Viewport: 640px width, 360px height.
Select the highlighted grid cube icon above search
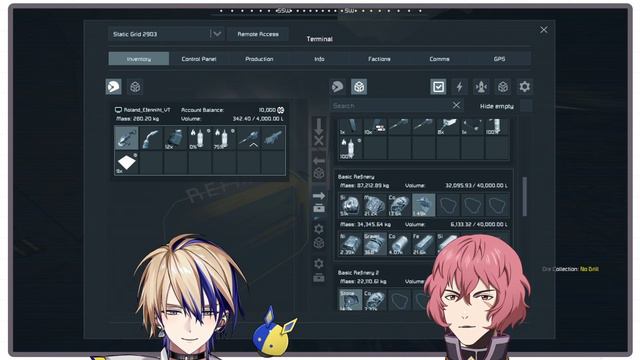tap(359, 87)
